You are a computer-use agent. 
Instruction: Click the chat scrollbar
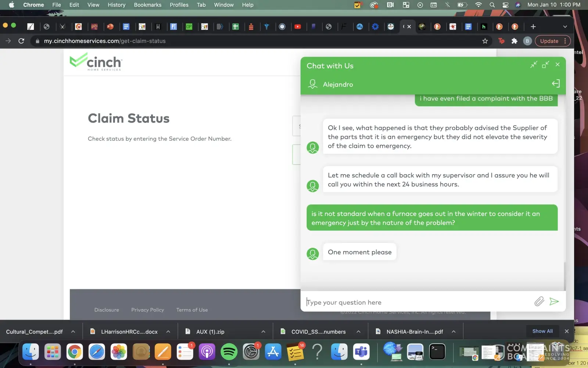click(564, 276)
